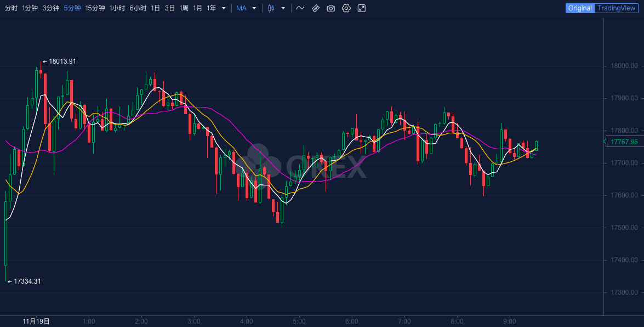Click the 4:00 time axis label
The image size is (644, 327).
pos(247,322)
